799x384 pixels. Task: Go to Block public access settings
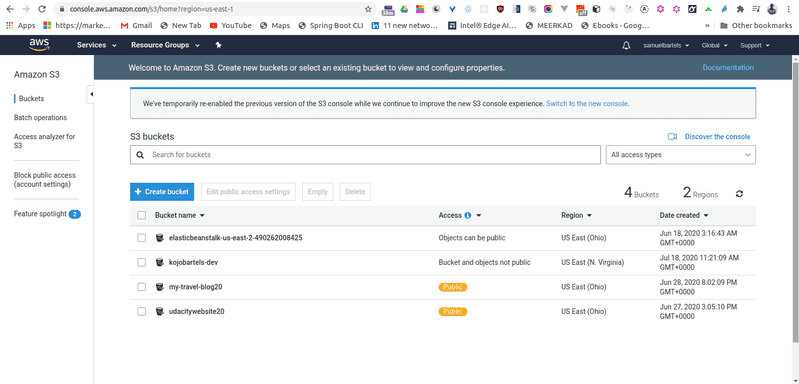(x=45, y=180)
